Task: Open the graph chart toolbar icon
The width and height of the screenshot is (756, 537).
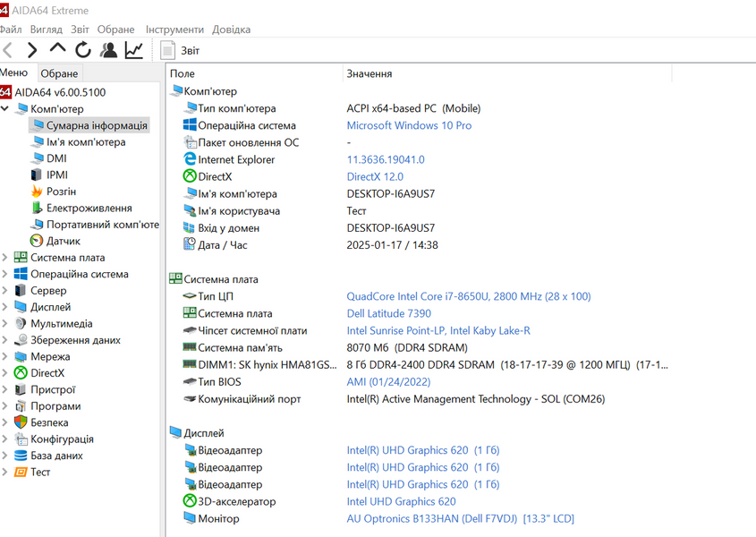Action: point(133,50)
